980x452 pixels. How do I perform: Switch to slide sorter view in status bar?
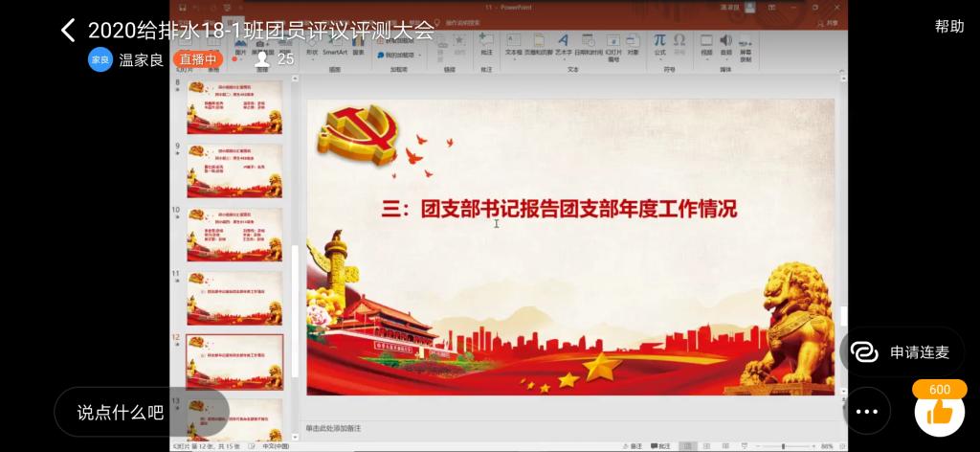coord(704,446)
